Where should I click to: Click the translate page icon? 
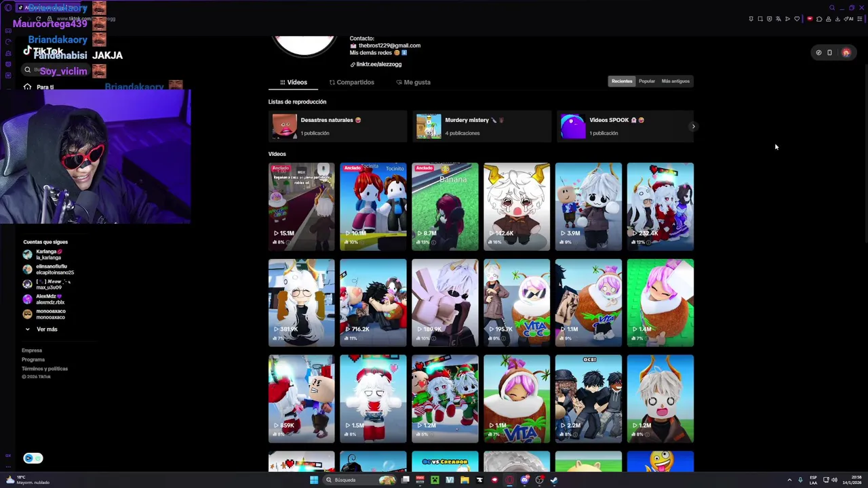[778, 19]
